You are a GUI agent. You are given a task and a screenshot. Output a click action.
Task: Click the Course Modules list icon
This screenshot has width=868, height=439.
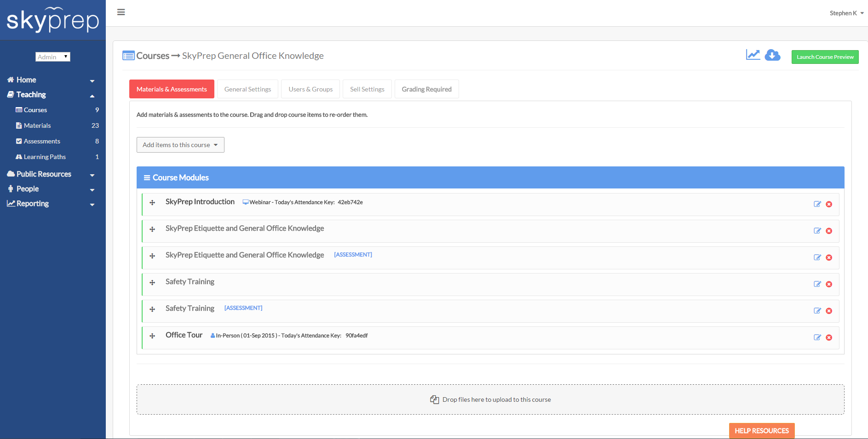click(147, 178)
